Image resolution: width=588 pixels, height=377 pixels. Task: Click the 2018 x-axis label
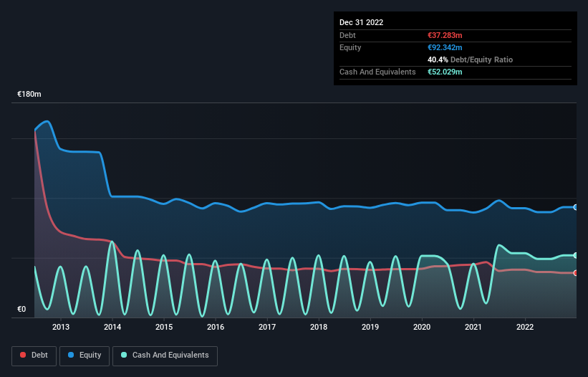tap(319, 327)
